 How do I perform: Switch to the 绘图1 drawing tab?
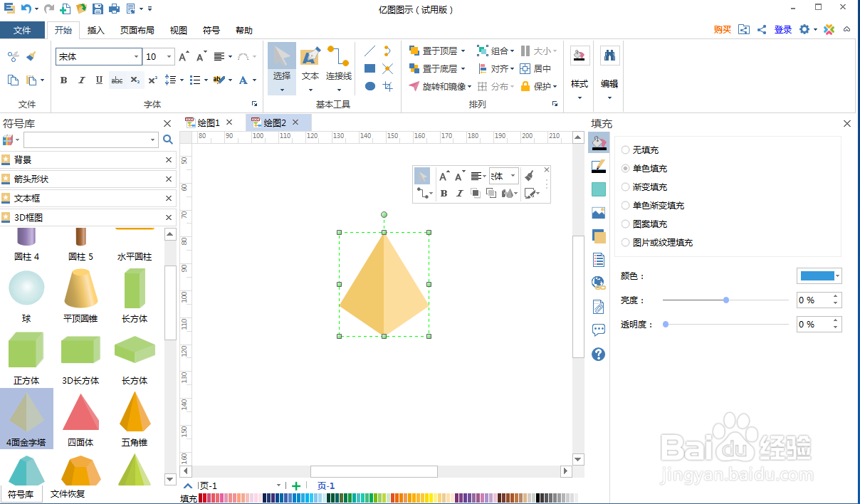pyautogui.click(x=207, y=122)
